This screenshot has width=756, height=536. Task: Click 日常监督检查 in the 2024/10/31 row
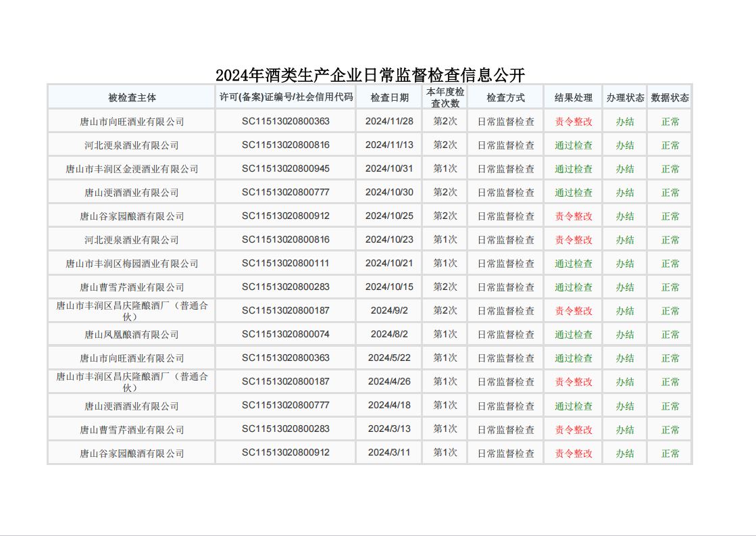click(506, 169)
